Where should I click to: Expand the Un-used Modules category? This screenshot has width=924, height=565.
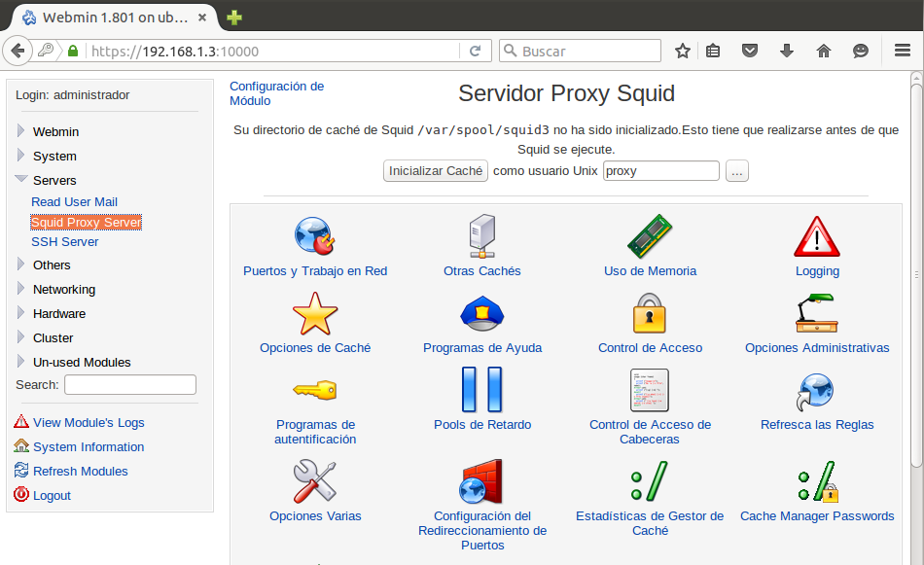[20, 361]
